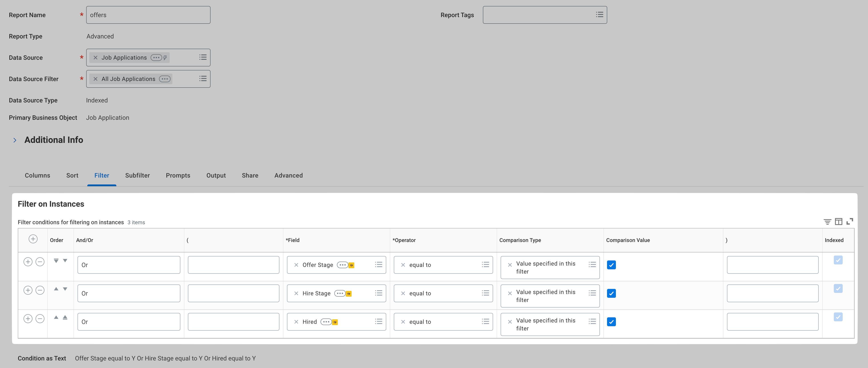Remove the Offer Stage filter row

[40, 262]
